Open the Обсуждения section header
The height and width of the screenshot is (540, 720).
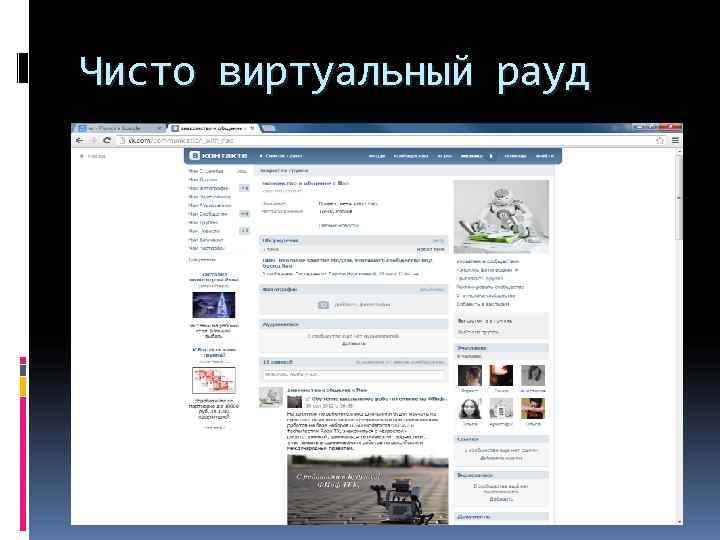click(353, 241)
